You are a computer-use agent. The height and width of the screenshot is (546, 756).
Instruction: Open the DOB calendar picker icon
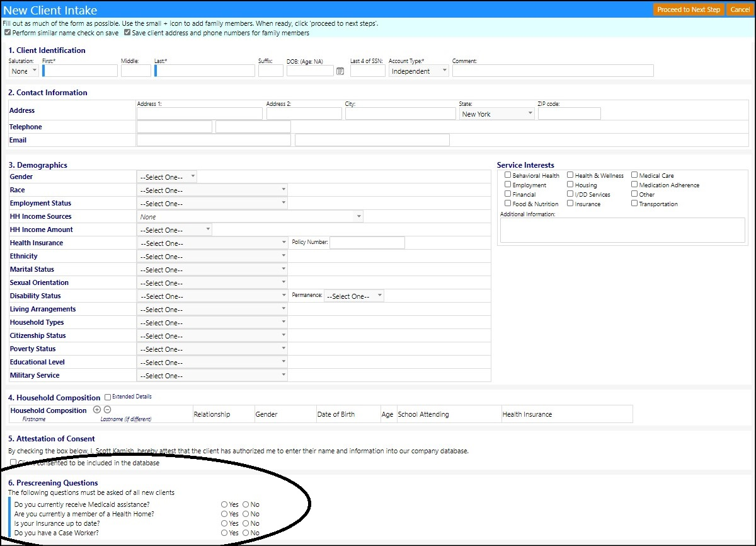(x=340, y=71)
